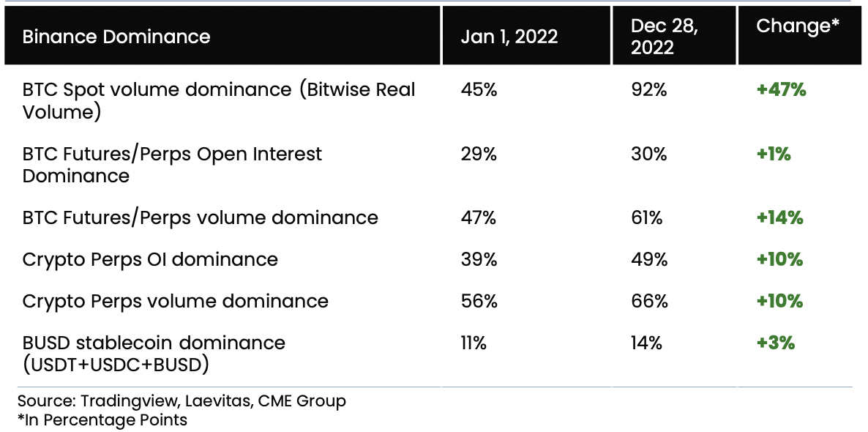Click the BUSD stablecoin dominance row label
868x432 pixels.
pos(154,353)
